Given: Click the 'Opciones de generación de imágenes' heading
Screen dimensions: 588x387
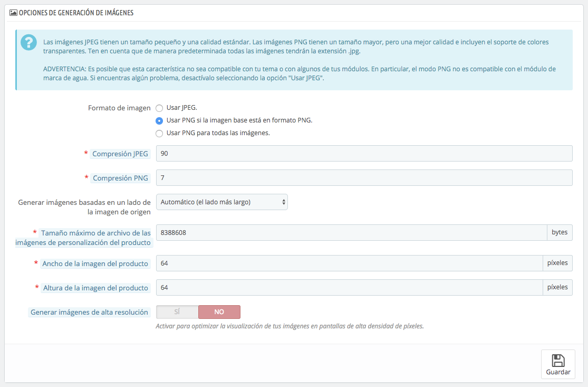Looking at the screenshot, I should coord(76,13).
